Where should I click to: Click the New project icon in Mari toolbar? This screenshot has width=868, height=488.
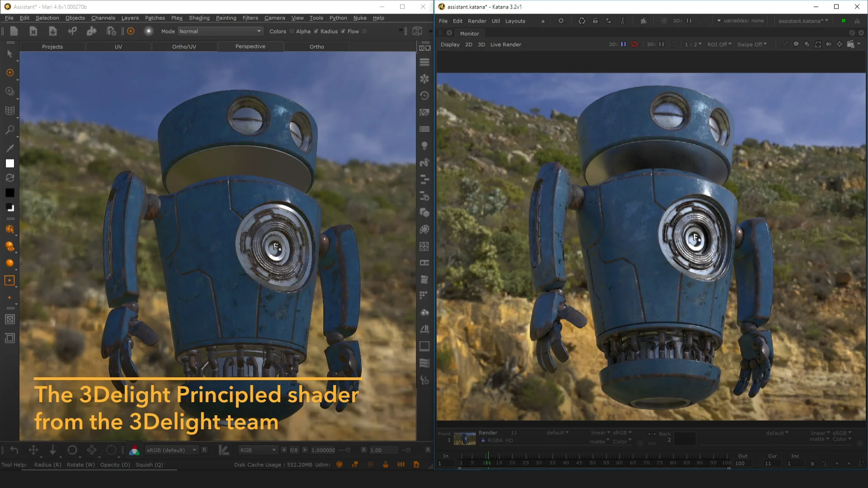pos(14,31)
